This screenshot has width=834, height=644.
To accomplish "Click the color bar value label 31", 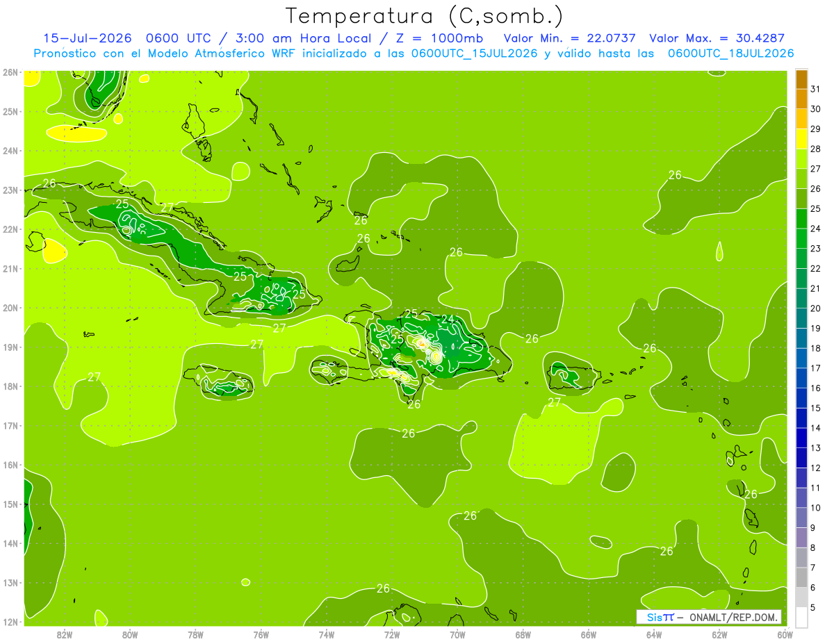I will tap(815, 88).
